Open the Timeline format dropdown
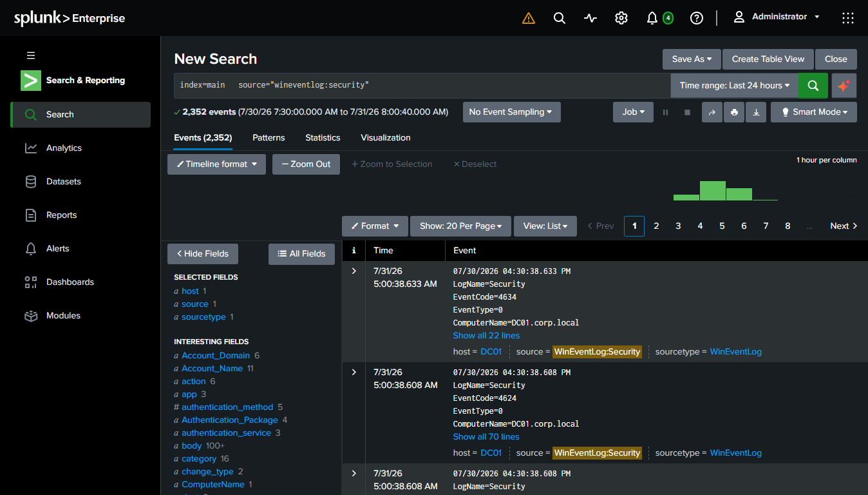The width and height of the screenshot is (868, 495). (216, 164)
